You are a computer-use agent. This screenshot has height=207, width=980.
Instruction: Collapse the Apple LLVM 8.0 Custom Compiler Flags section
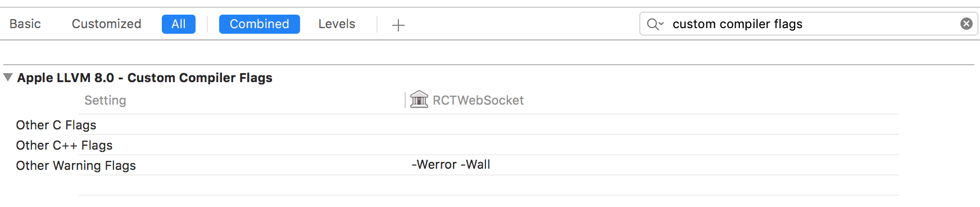tap(8, 77)
